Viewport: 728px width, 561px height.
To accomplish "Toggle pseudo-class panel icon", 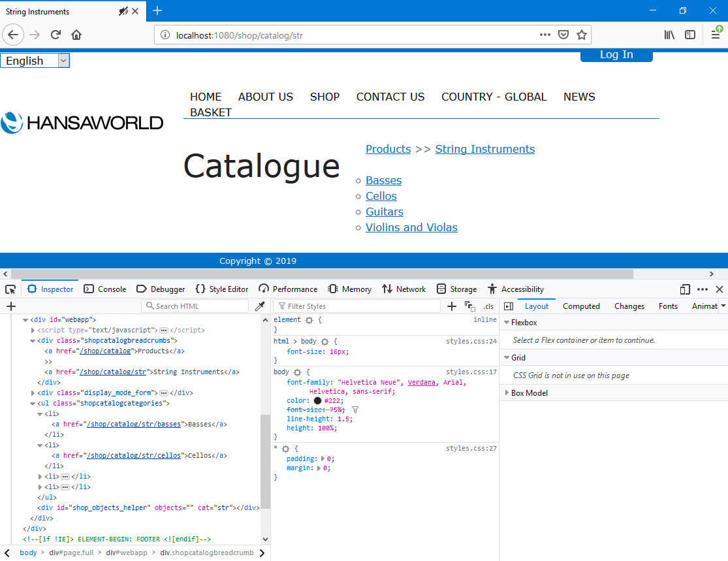I will coord(470,306).
